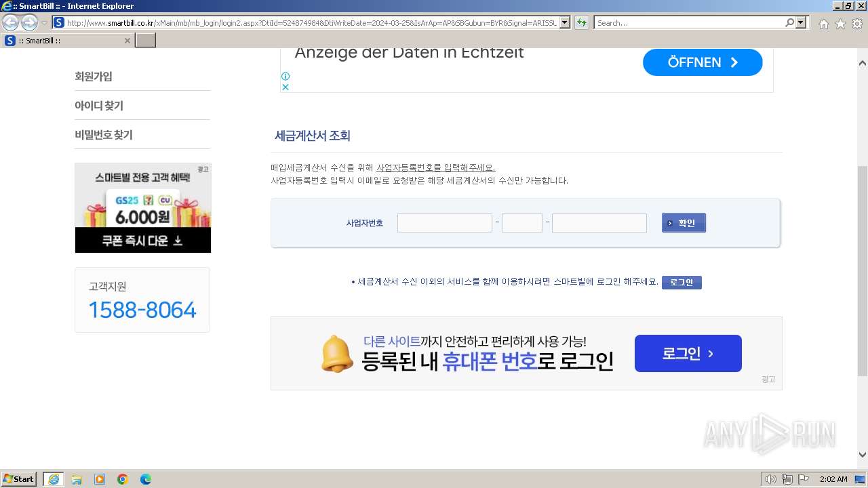Switch to the SmartBill tab
The image size is (868, 488).
(68, 41)
